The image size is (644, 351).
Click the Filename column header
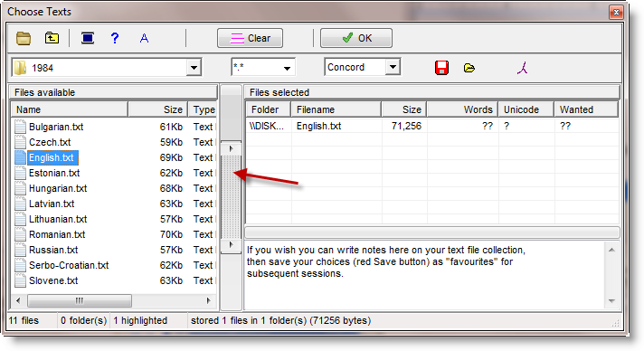(x=336, y=109)
